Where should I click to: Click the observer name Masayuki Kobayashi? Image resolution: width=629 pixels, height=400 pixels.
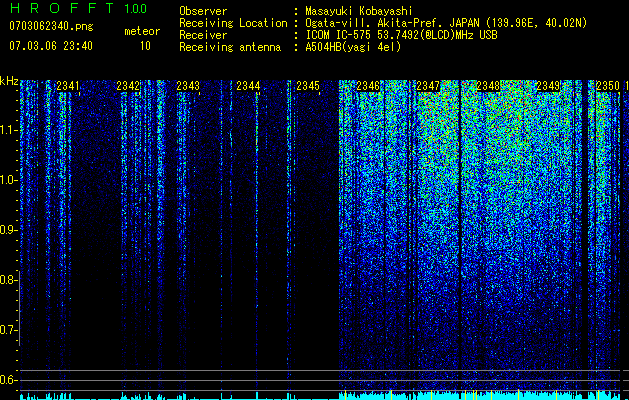tap(359, 11)
